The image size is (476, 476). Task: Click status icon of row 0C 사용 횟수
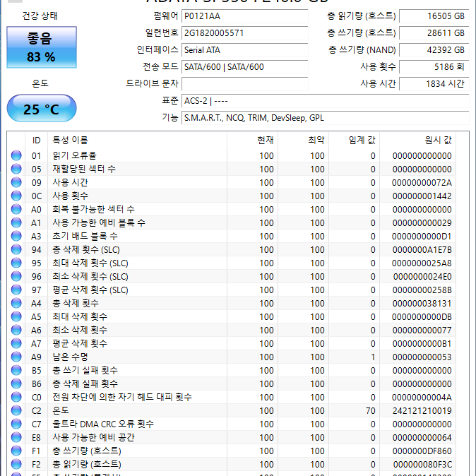16,196
